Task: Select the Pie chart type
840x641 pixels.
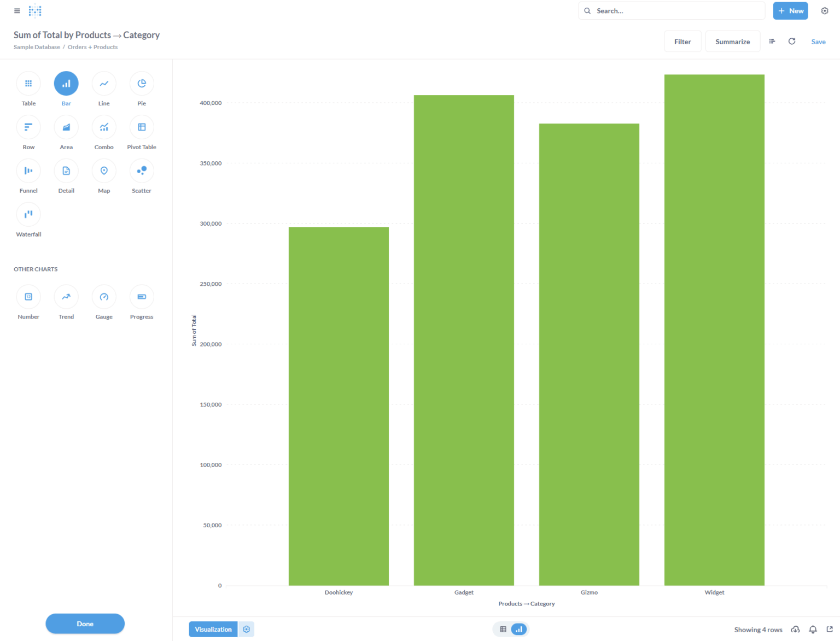Action: 141,83
